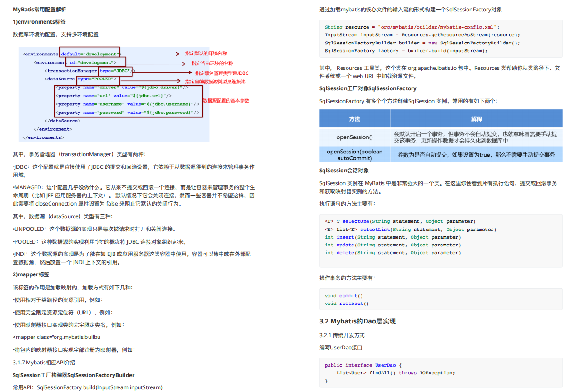
Task: Click the heading "SqlSession工厂构建器SqlSessionFactoryBuilder"
Action: (74, 375)
